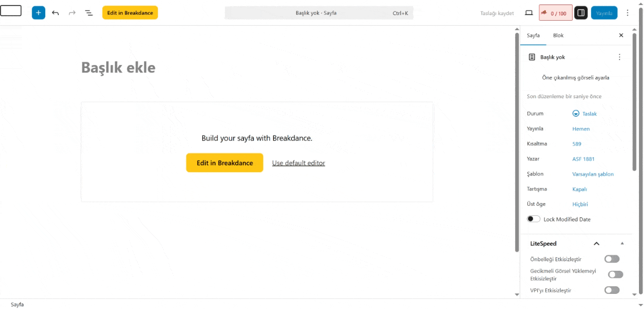
Task: Click the undo arrow icon
Action: 55,13
